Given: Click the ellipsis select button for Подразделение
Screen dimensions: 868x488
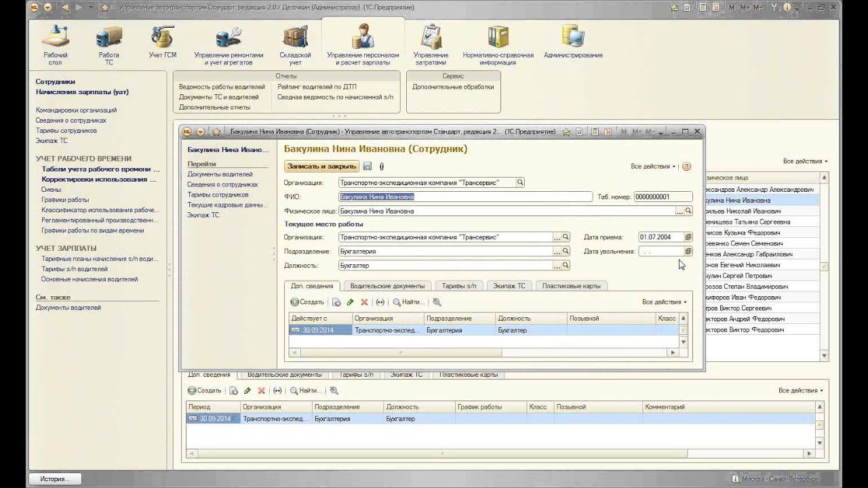Looking at the screenshot, I should [557, 251].
